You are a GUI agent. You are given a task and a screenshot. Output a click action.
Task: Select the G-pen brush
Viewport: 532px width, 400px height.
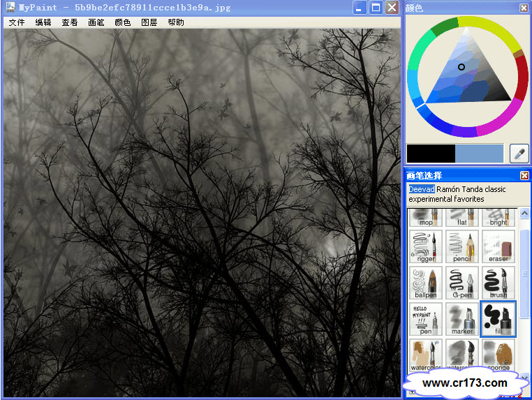click(462, 283)
